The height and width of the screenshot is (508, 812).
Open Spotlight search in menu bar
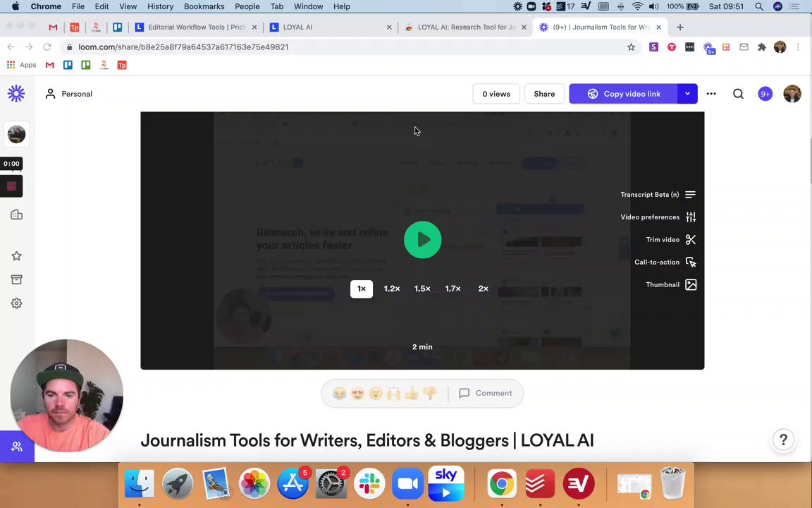tap(759, 7)
